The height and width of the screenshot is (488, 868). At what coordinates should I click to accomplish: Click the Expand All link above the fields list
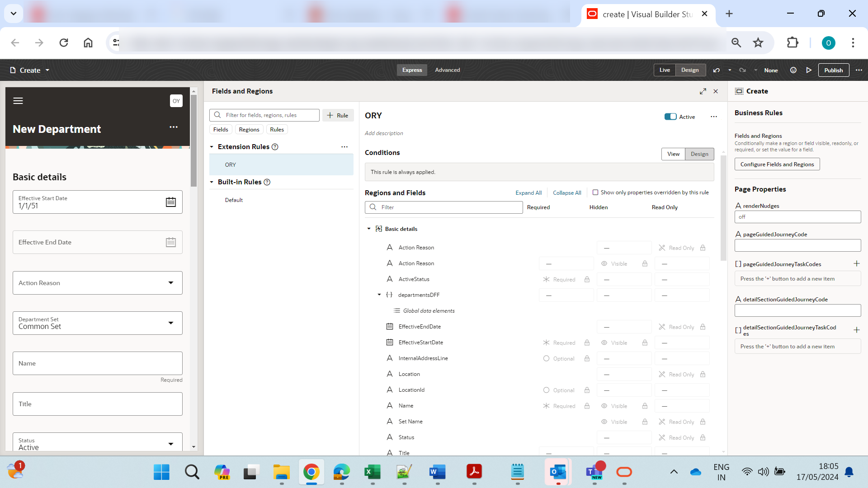coord(528,192)
